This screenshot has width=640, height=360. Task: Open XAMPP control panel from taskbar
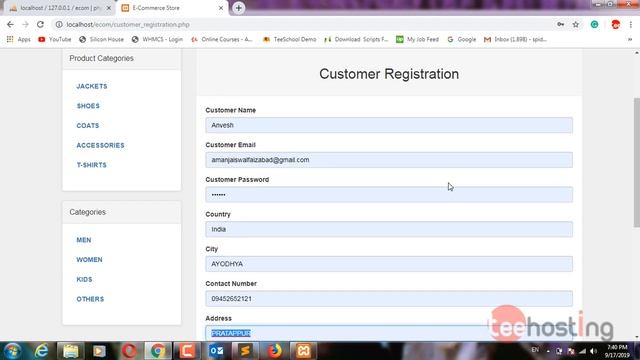[303, 351]
